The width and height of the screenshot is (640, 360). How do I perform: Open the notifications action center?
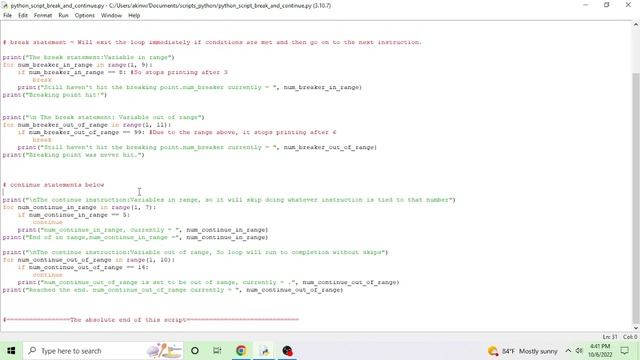point(624,351)
